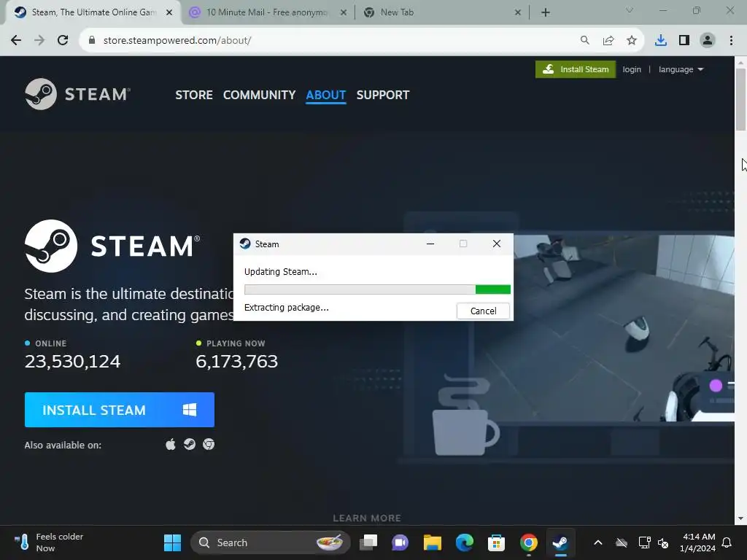
Task: Open the Chrome three-dot menu
Action: (x=731, y=41)
